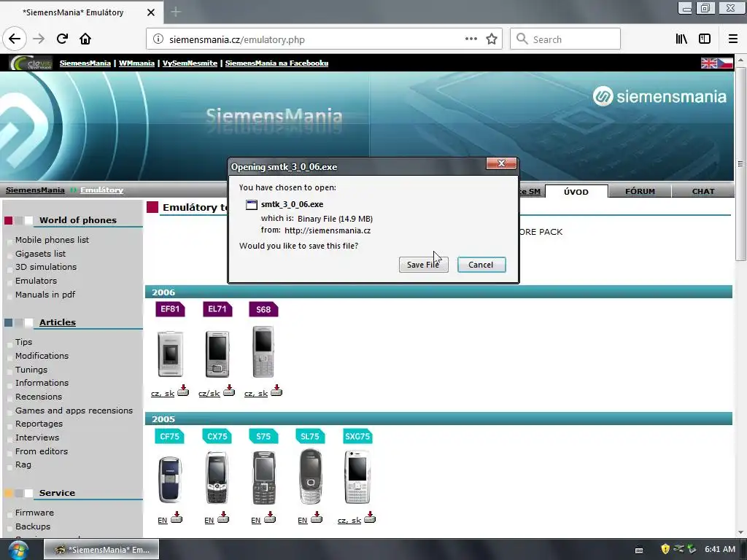Open the ÚVOD tab
The width and height of the screenshot is (747, 560).
tap(576, 192)
